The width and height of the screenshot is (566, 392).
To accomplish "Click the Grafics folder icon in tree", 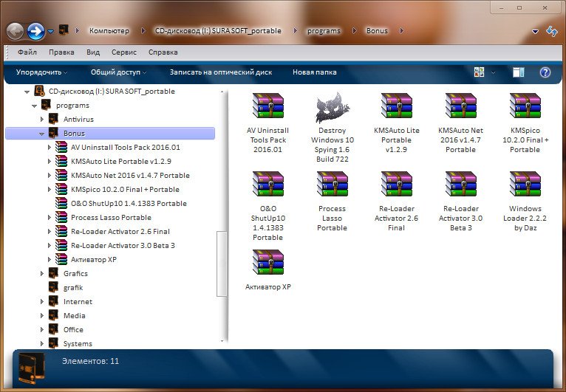I will pyautogui.click(x=53, y=273).
